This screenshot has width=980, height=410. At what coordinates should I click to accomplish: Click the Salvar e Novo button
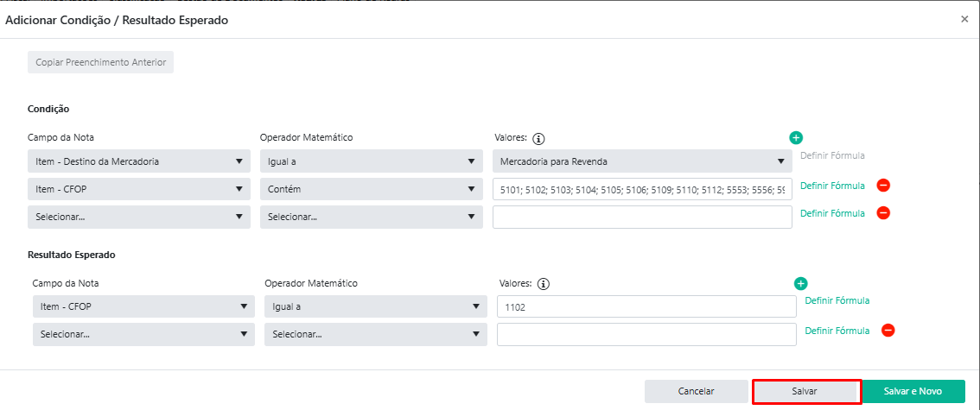pyautogui.click(x=913, y=391)
